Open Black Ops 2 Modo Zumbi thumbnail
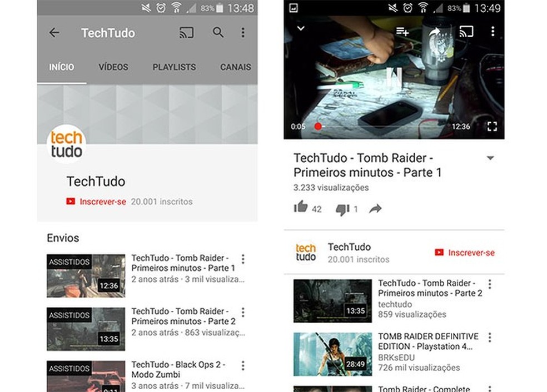The height and width of the screenshot is (392, 547). (x=86, y=376)
